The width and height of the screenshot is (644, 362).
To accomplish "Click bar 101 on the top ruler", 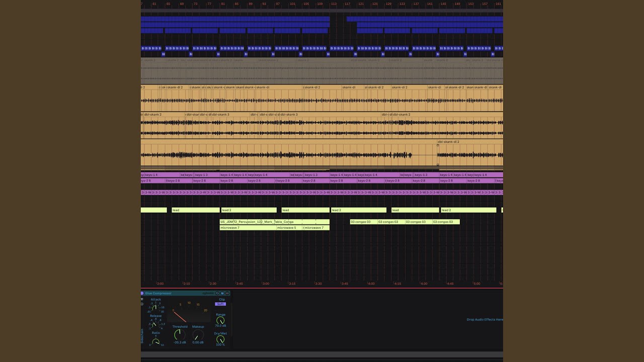I will [x=292, y=4].
